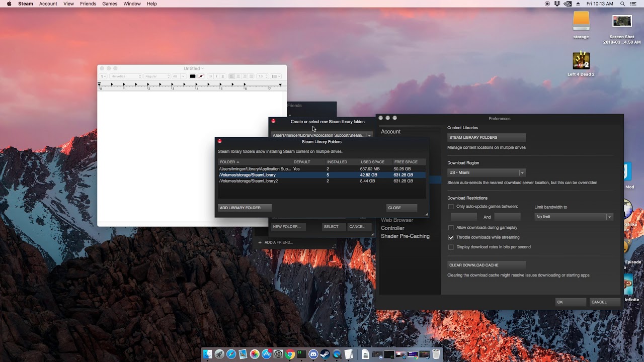Open the View menu
The image size is (644, 362).
coord(68,4)
